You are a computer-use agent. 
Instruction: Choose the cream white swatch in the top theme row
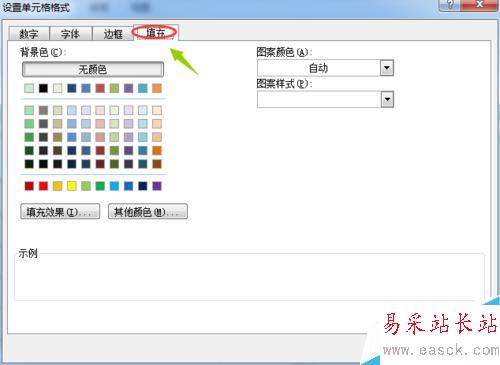pos(57,88)
